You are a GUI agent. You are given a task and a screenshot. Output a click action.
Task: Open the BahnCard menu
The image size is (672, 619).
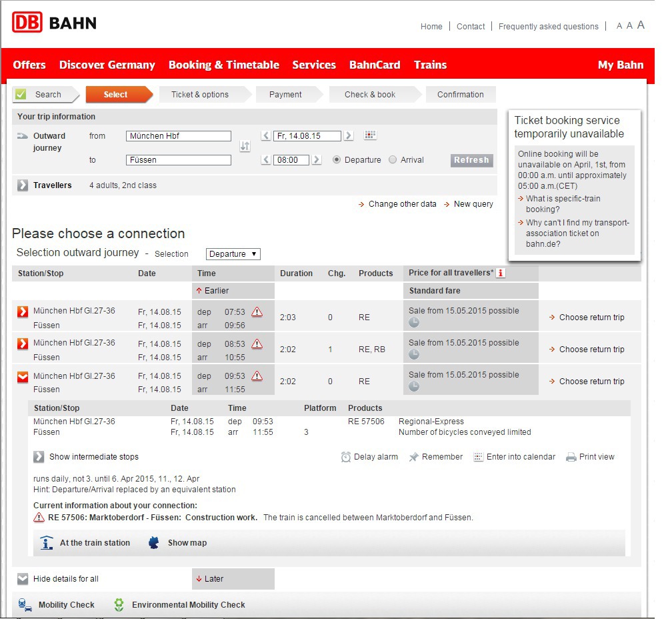375,65
